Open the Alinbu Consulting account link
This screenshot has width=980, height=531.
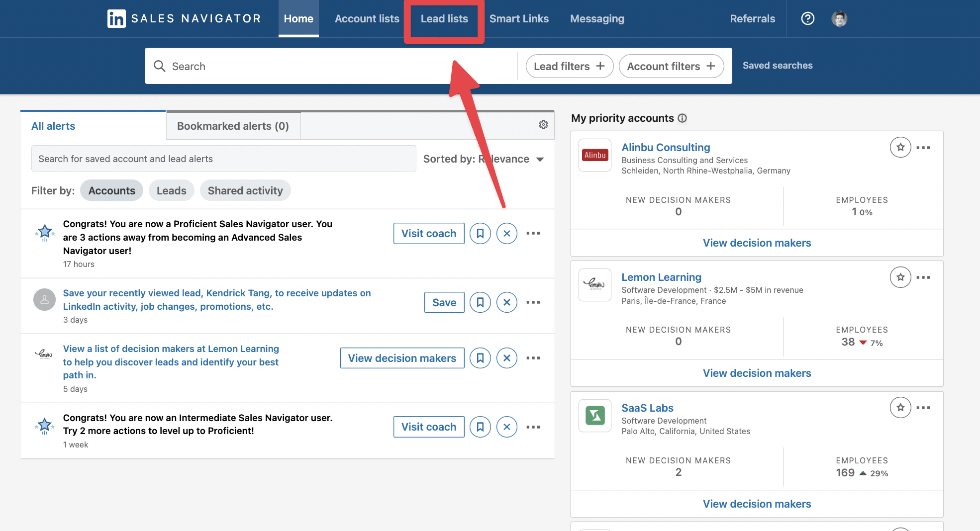[666, 148]
